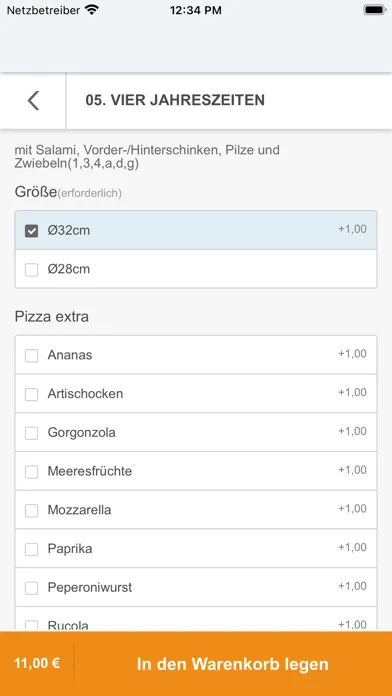Check the Ananas extra topping
This screenshot has height=696, width=392.
(31, 356)
